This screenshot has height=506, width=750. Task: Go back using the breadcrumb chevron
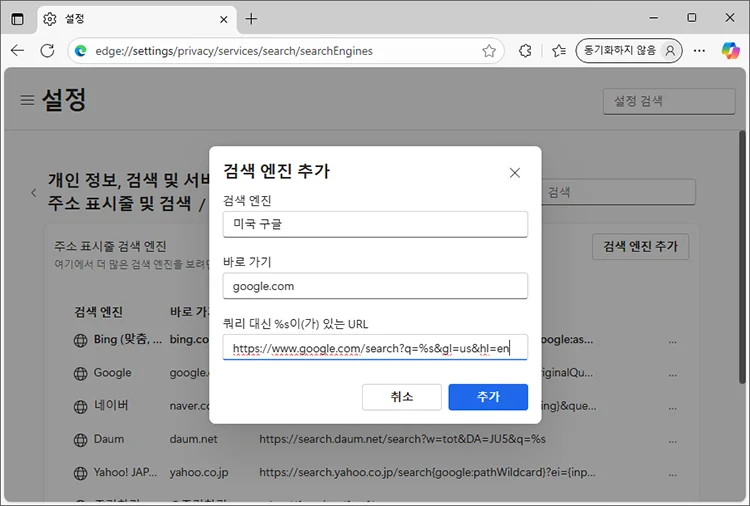tap(33, 193)
